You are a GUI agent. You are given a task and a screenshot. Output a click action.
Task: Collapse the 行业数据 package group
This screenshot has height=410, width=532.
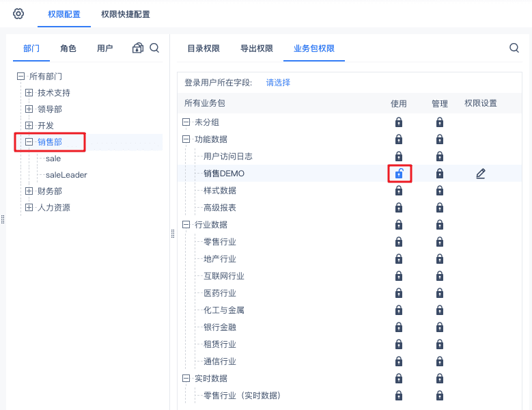[186, 225]
